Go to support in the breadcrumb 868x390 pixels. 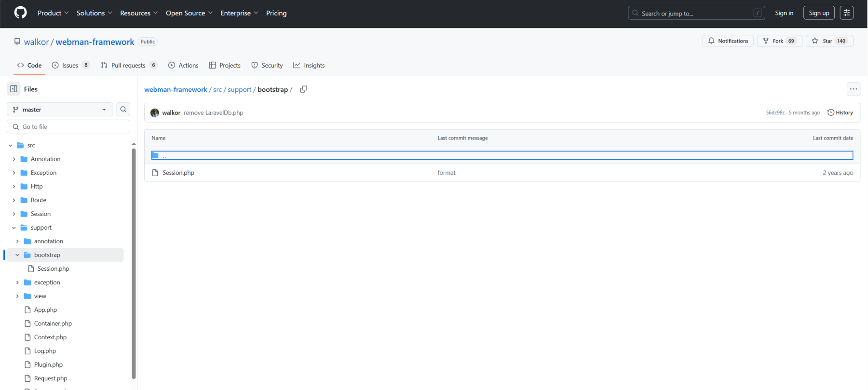click(240, 89)
